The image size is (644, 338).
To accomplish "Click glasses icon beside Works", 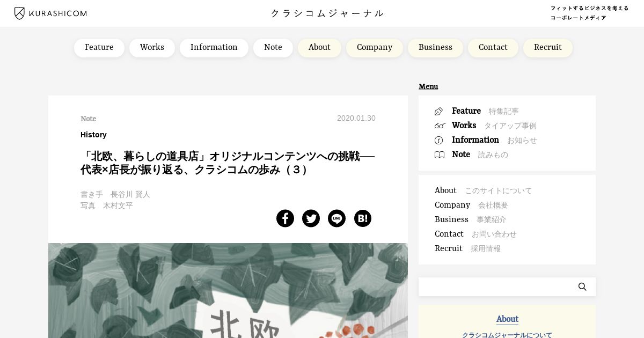I will click(440, 126).
